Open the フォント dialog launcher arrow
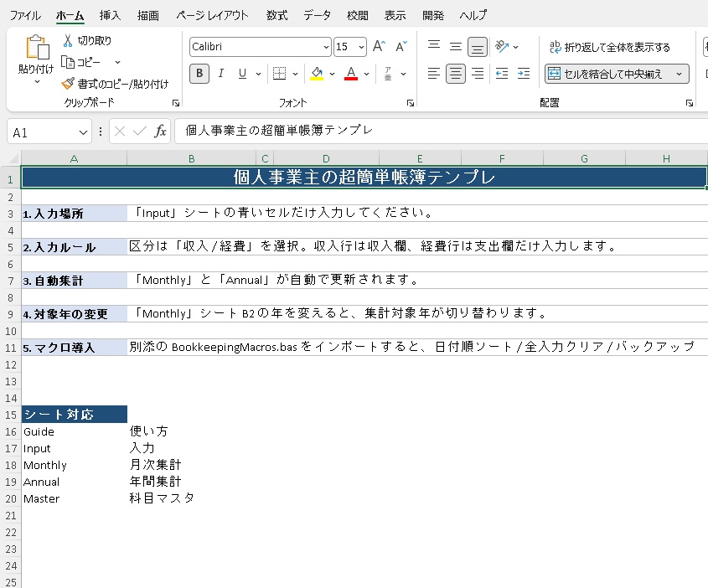The width and height of the screenshot is (708, 588). click(410, 101)
